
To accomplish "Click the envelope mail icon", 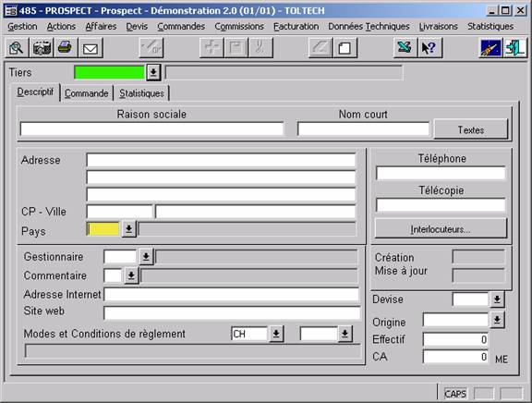I will [91, 48].
